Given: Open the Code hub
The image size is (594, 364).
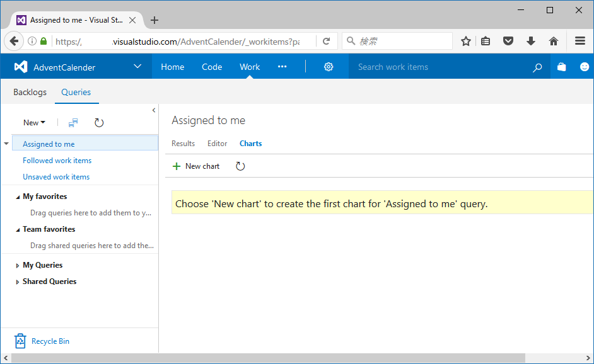Looking at the screenshot, I should pyautogui.click(x=212, y=67).
